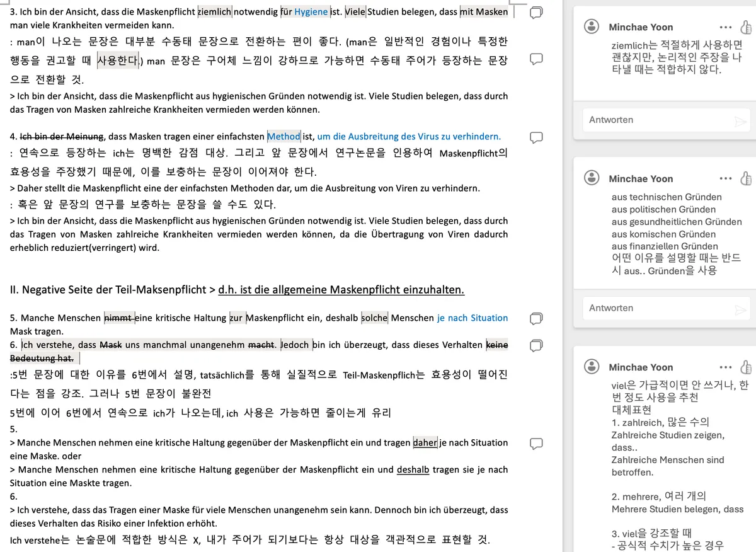Image resolution: width=756 pixels, height=552 pixels.
Task: Click blue phrase 'um die Ausbreitung des Virus zu verhindern.'
Action: pos(409,136)
